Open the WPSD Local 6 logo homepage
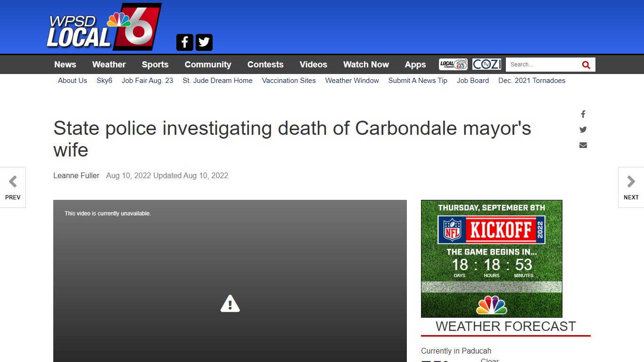The height and width of the screenshot is (362, 644). [x=104, y=27]
